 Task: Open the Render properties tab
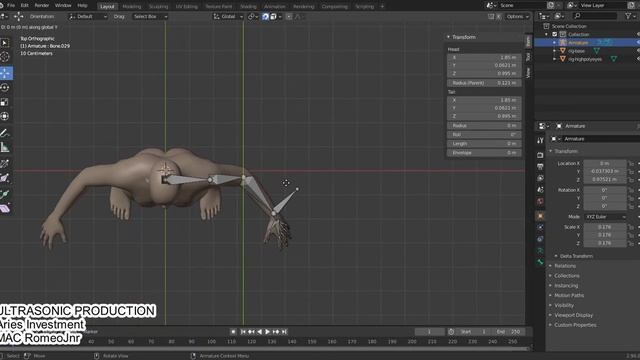click(540, 155)
